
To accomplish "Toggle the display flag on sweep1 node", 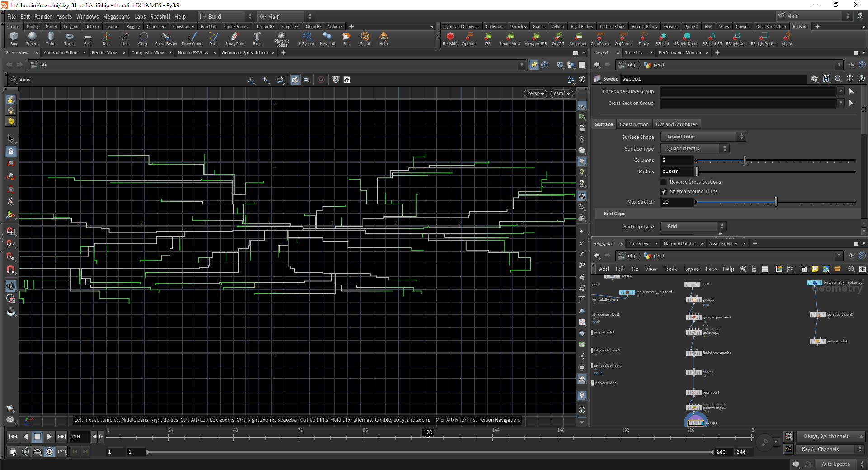I will pyautogui.click(x=703, y=423).
